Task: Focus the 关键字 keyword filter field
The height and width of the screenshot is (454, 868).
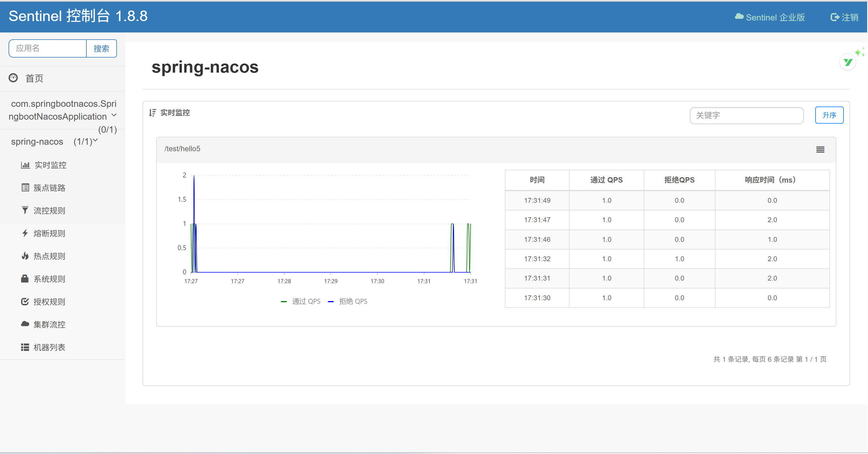Action: coord(746,116)
